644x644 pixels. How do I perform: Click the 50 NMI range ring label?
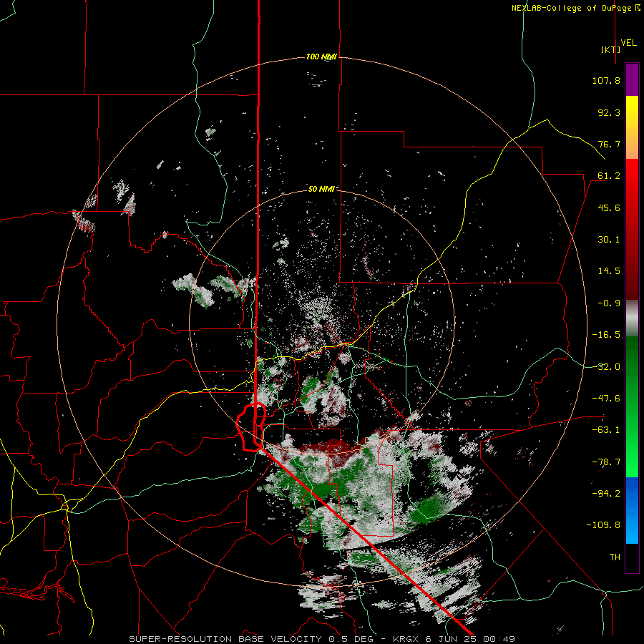[x=321, y=189]
